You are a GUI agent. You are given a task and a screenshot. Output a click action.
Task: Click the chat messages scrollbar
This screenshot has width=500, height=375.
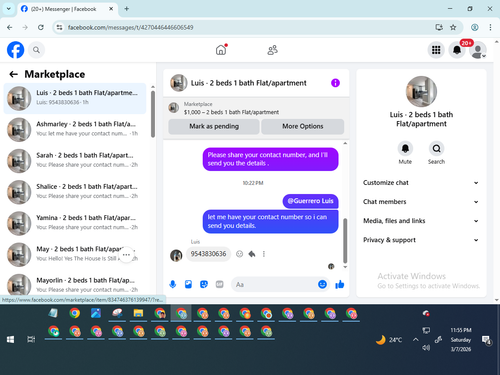tap(345, 241)
